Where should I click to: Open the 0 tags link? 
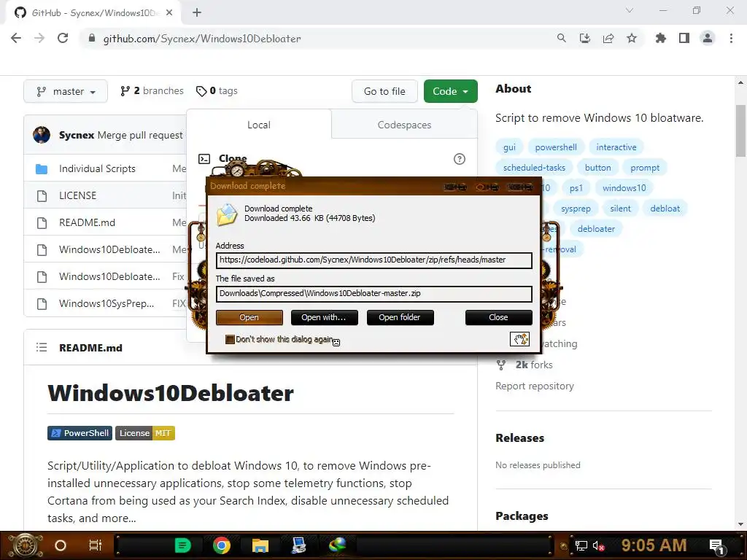[x=217, y=90]
